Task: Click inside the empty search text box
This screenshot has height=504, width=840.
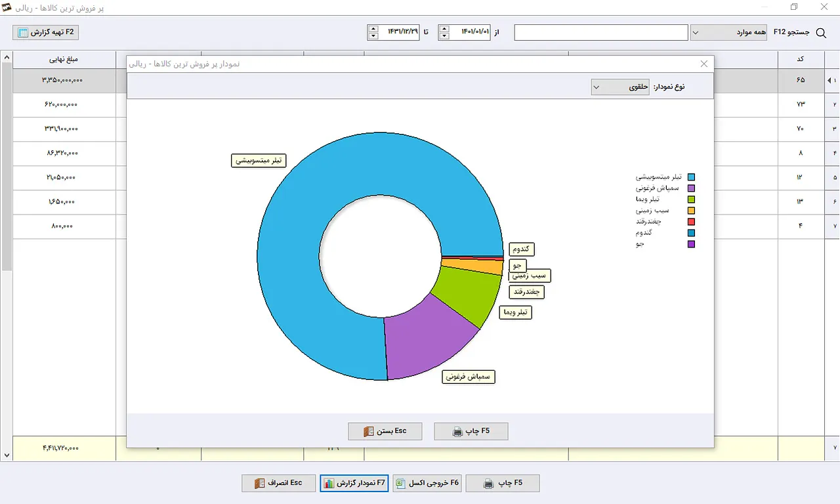Action: pyautogui.click(x=601, y=32)
